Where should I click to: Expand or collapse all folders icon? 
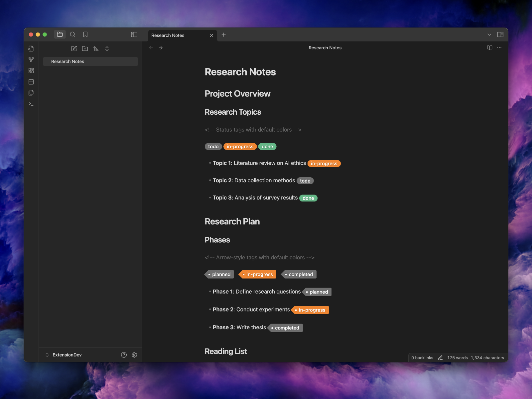click(107, 49)
